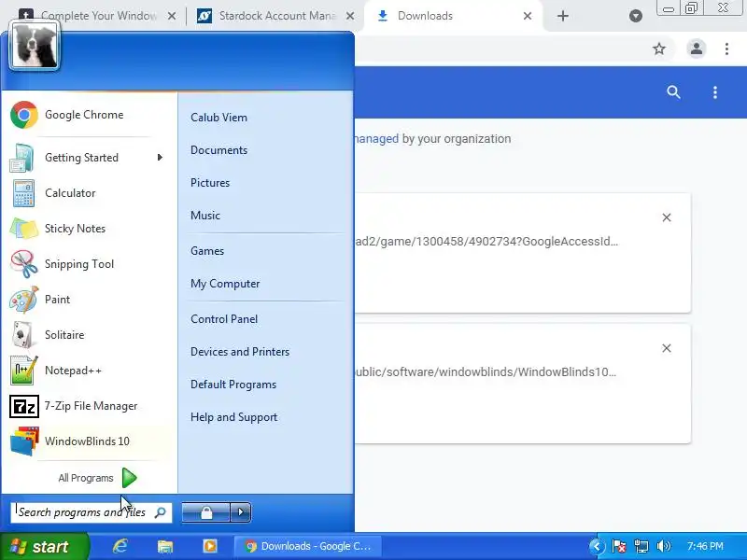The image size is (747, 560).
Task: Open Games from Start menu
Action: [x=207, y=251]
